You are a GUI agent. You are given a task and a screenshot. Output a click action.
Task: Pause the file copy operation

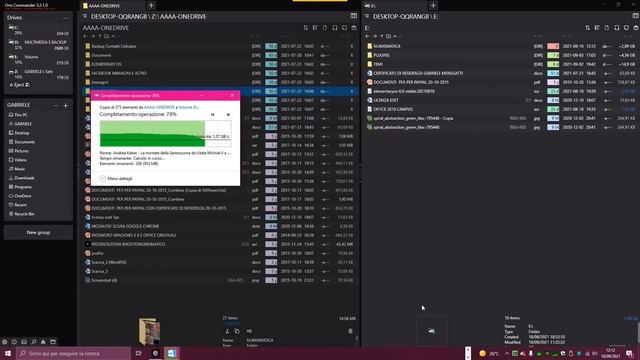[x=212, y=115]
